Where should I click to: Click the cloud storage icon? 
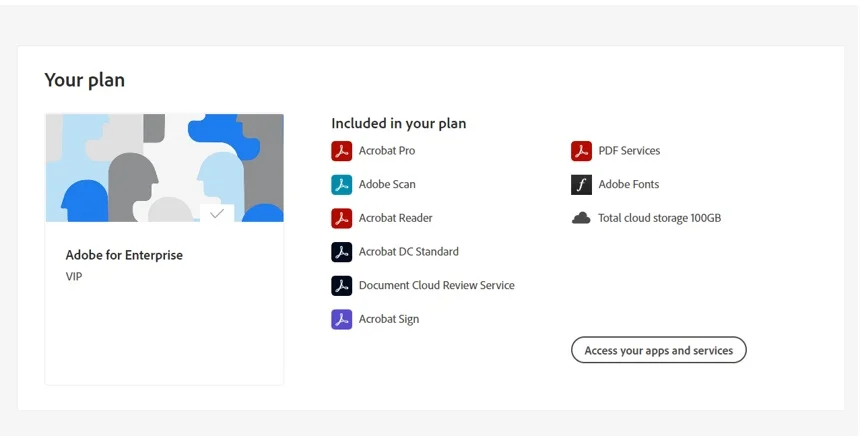(581, 218)
